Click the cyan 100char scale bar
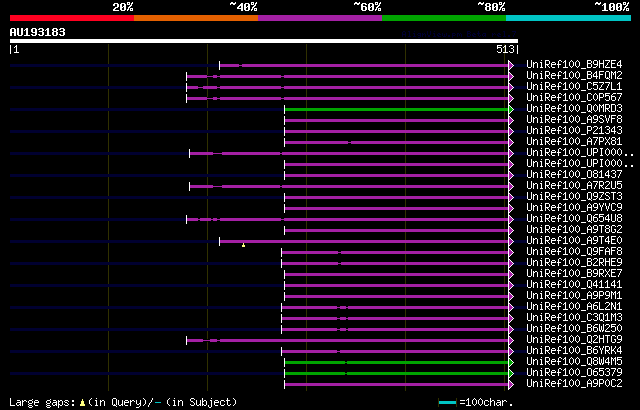Screen dimensions: 640x410 pos(447,403)
